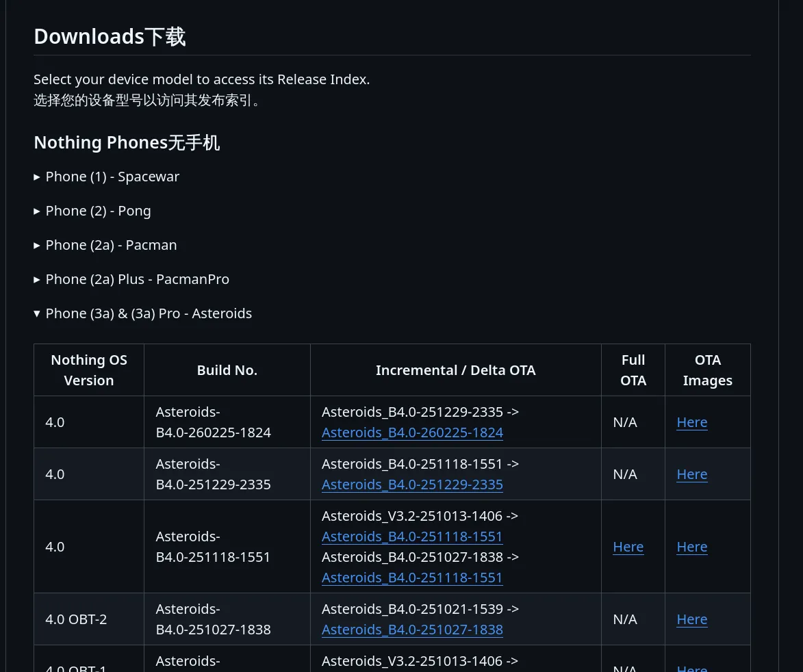The width and height of the screenshot is (803, 672).
Task: Open OTA Images 'Here' for build 260225-1824
Action: pos(691,422)
